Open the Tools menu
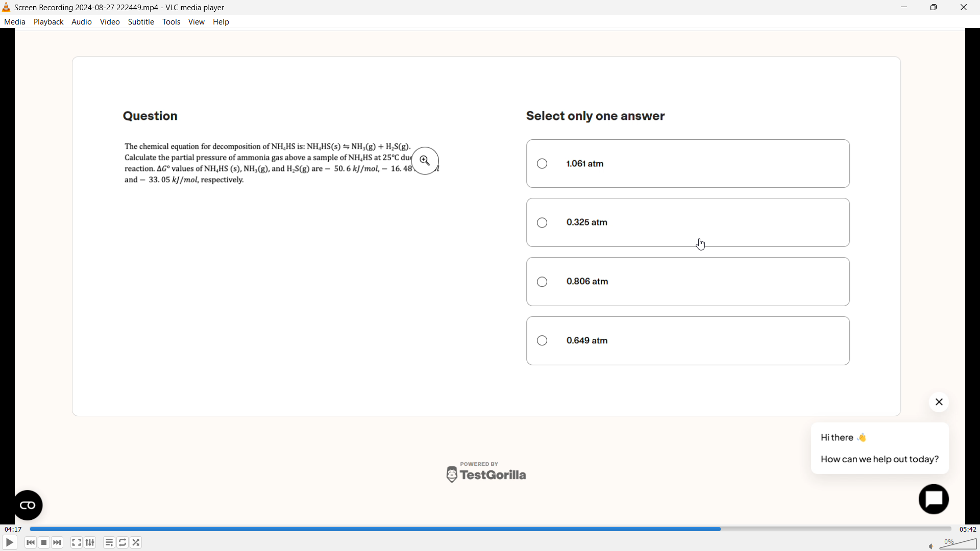 click(x=171, y=22)
